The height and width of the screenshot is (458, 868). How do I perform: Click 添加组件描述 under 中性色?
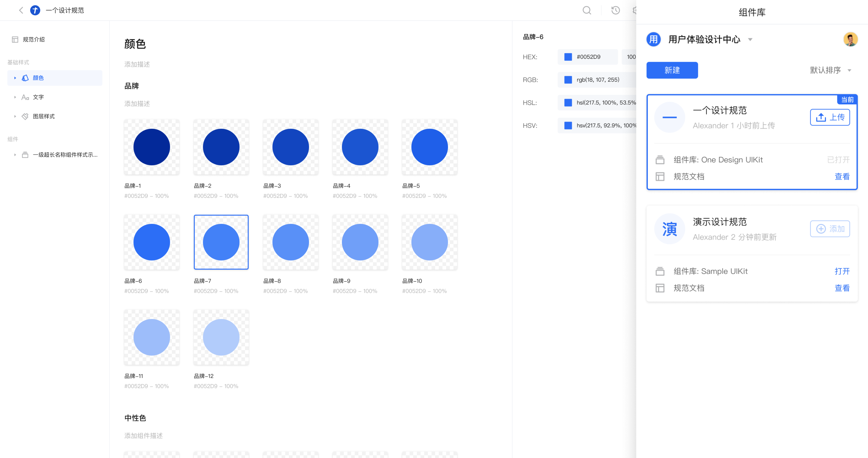tap(143, 436)
